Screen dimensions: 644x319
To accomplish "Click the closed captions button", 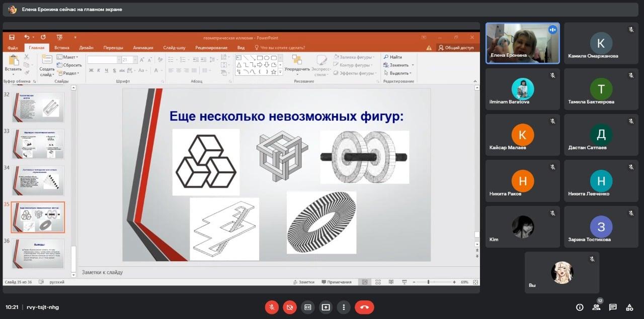I will tap(307, 307).
